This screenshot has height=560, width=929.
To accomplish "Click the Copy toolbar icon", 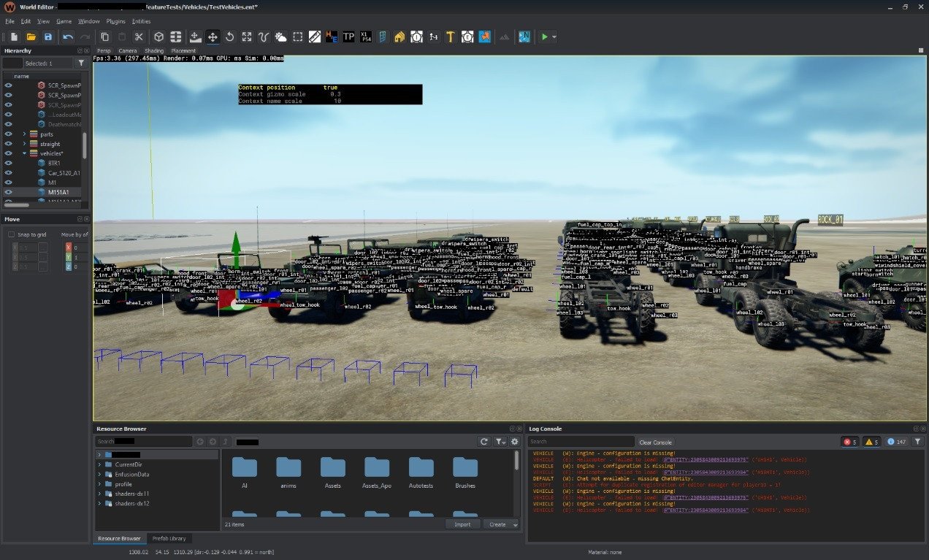I will coord(105,37).
